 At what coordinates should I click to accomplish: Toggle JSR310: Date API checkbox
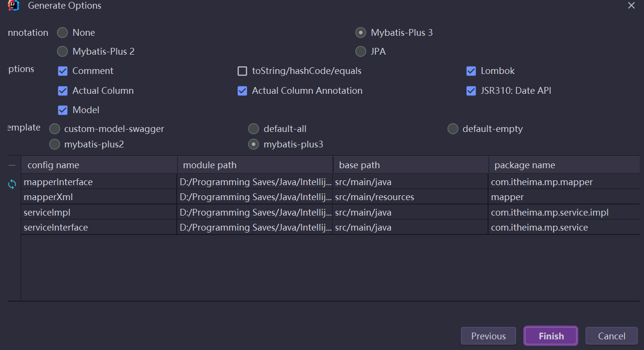point(471,91)
